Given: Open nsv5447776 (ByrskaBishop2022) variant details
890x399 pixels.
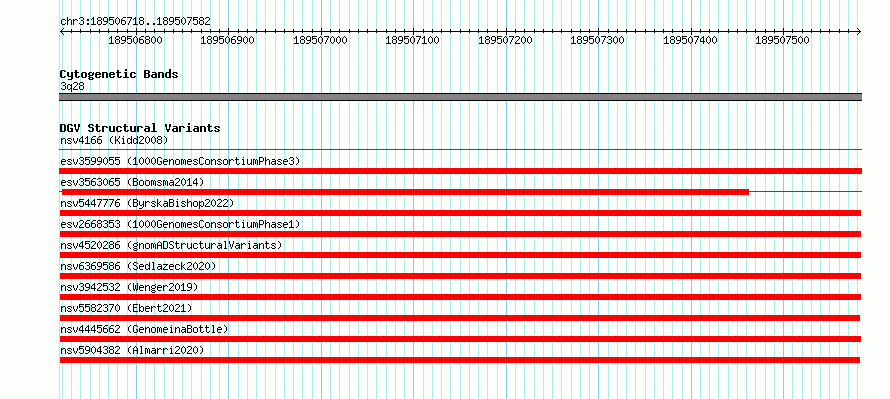Looking at the screenshot, I should coord(147,203).
